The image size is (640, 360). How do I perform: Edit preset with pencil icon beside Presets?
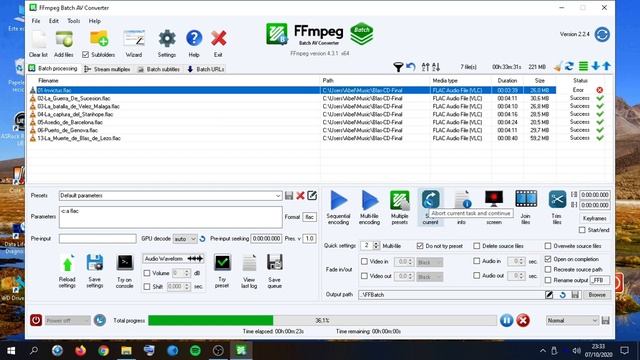pos(312,196)
